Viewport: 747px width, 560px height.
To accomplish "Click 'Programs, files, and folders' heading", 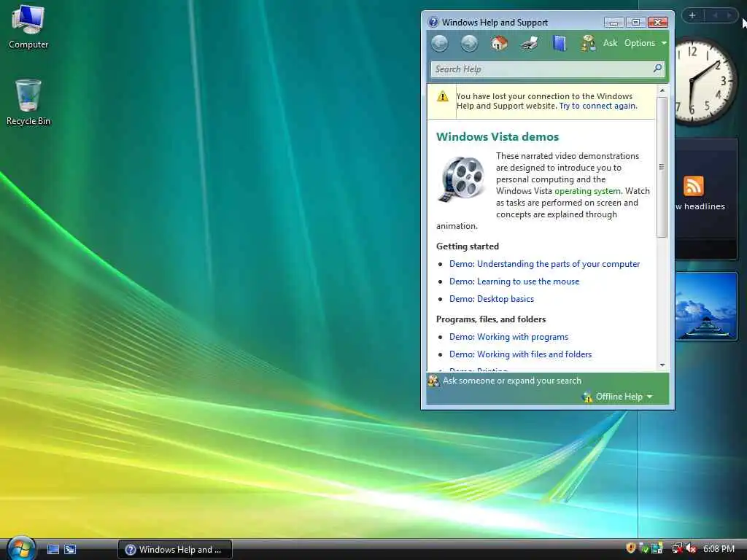I will click(491, 319).
